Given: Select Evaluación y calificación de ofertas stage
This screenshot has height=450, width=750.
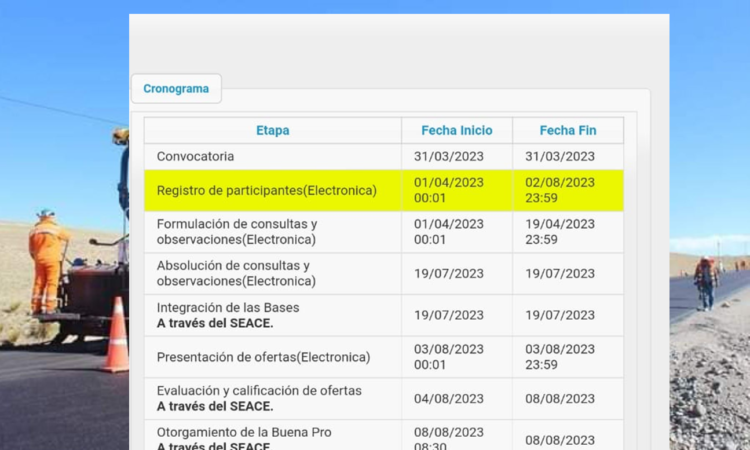Looking at the screenshot, I should pyautogui.click(x=259, y=398).
